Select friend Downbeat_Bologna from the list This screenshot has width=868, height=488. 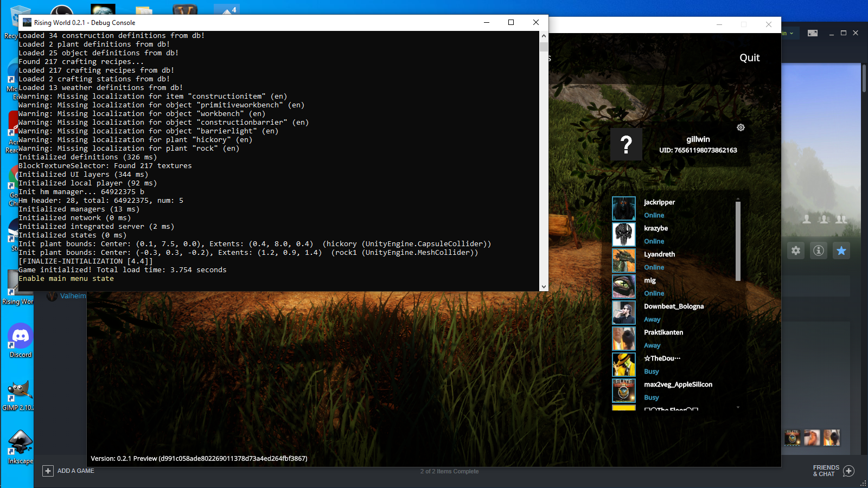(x=673, y=306)
